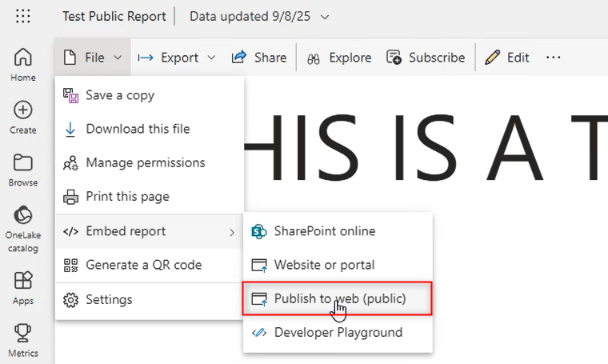608x364 pixels.
Task: Select Publish to web (public)
Action: click(338, 298)
